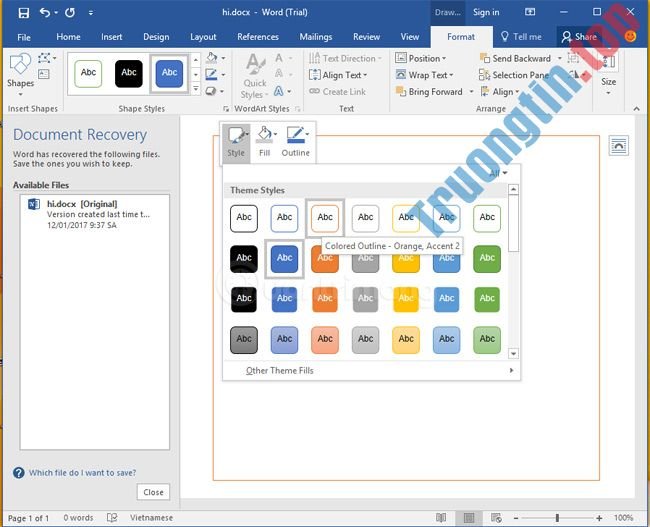Screen dimensions: 650x527
Task: Select white outlined Abc style in ribbon
Action: coord(88,73)
